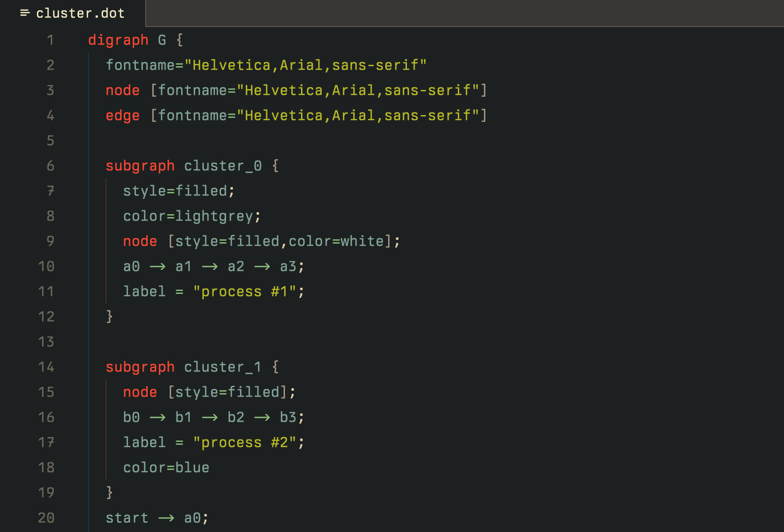The width and height of the screenshot is (784, 532).
Task: Click '[style=filled,color=white]' on line 9
Action: tap(280, 241)
